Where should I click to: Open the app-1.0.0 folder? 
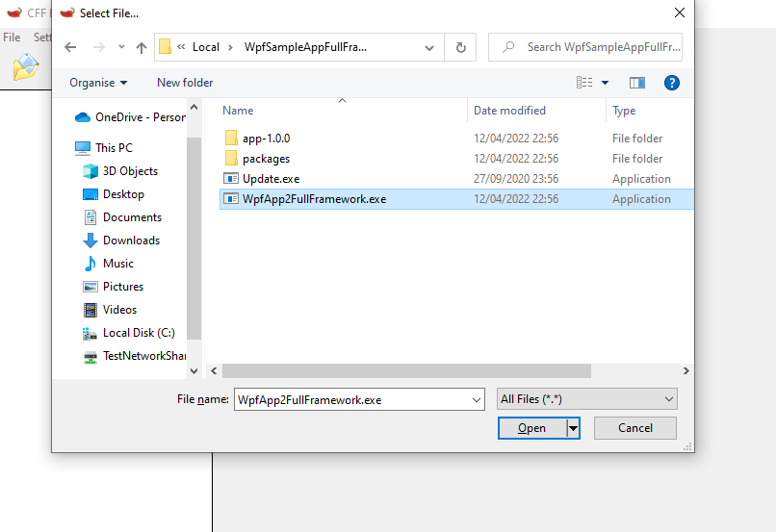(266, 139)
